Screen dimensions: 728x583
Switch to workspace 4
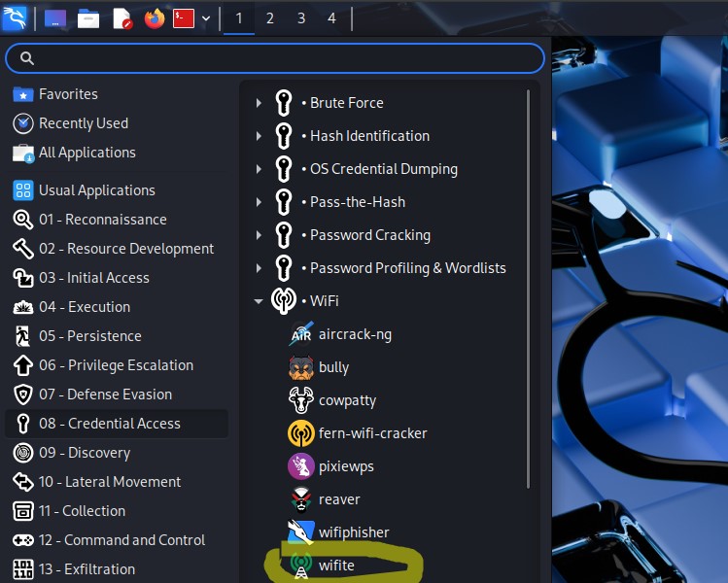pyautogui.click(x=331, y=18)
